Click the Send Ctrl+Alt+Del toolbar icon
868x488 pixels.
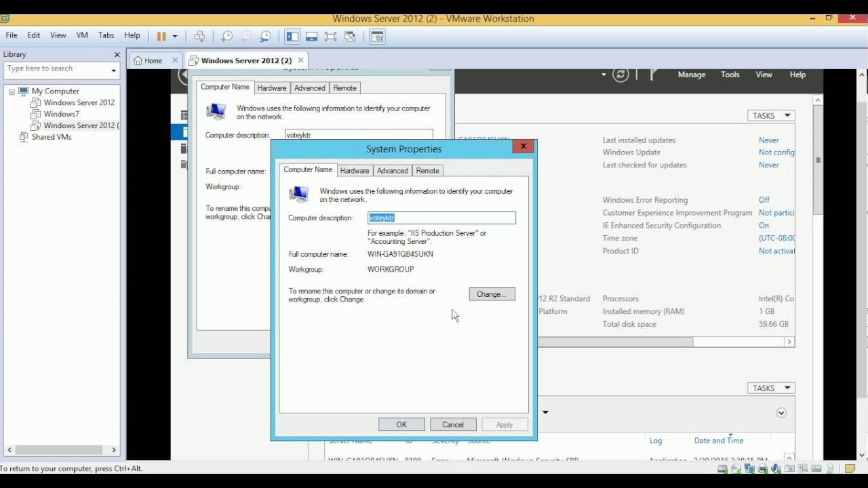[199, 36]
